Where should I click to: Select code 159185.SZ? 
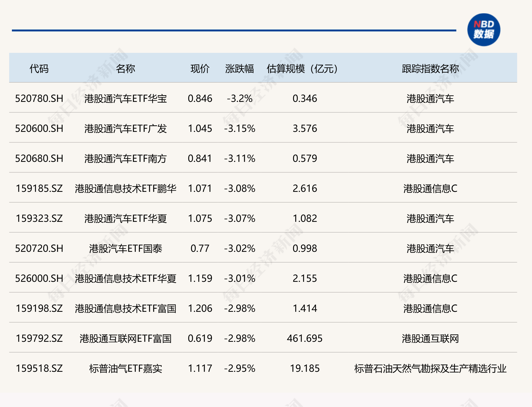(39, 189)
